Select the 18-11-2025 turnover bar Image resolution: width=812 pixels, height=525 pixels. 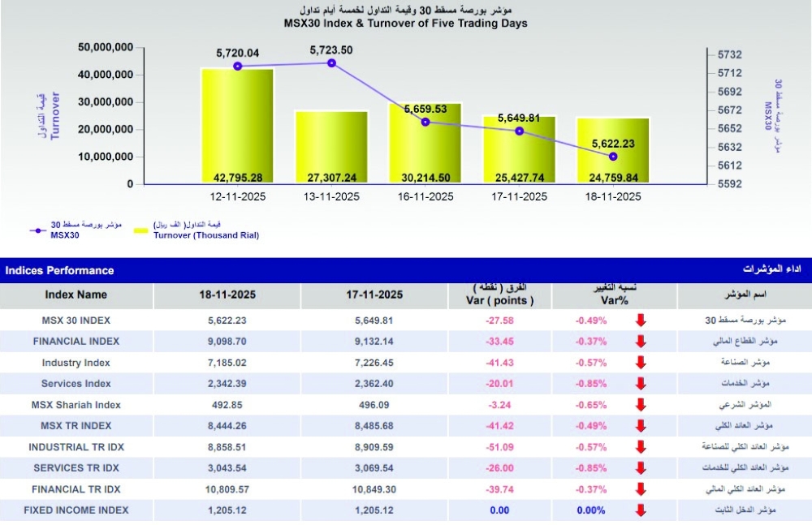coord(613,151)
